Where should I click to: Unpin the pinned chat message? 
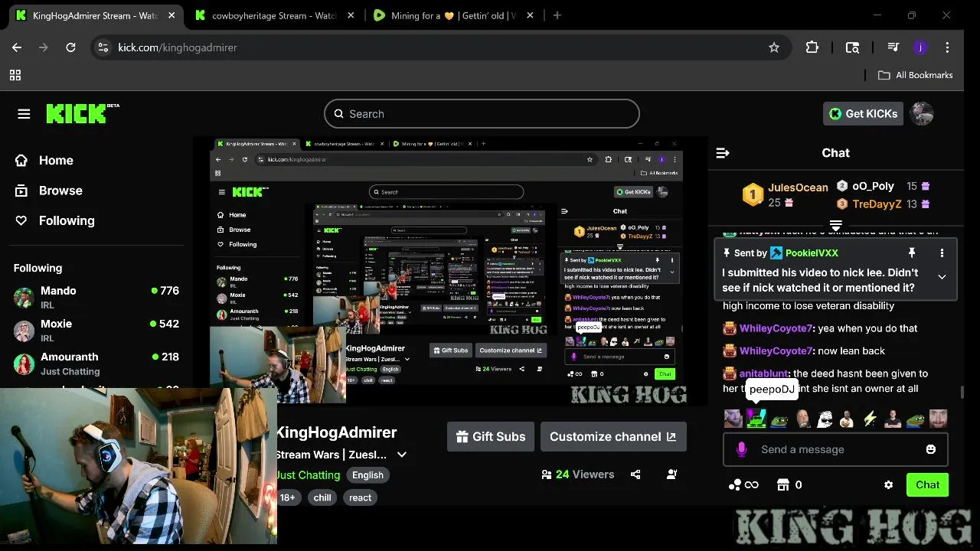[912, 253]
